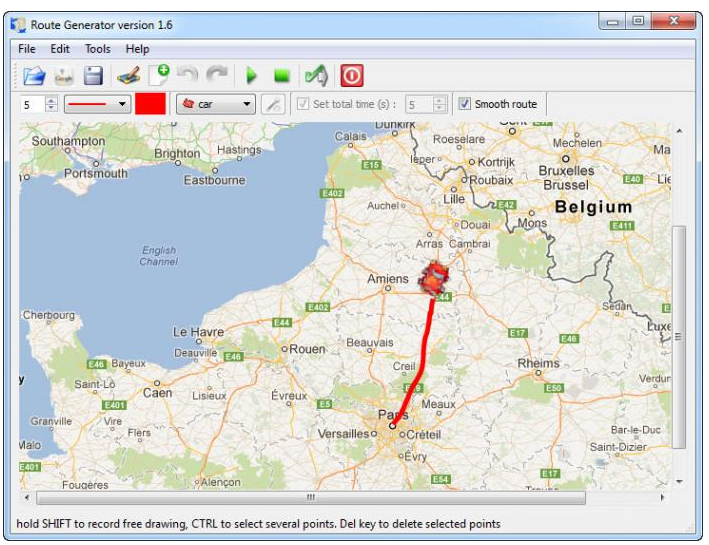The width and height of the screenshot is (709, 545).
Task: Click the 'Lille' city label
Action: pyautogui.click(x=454, y=199)
